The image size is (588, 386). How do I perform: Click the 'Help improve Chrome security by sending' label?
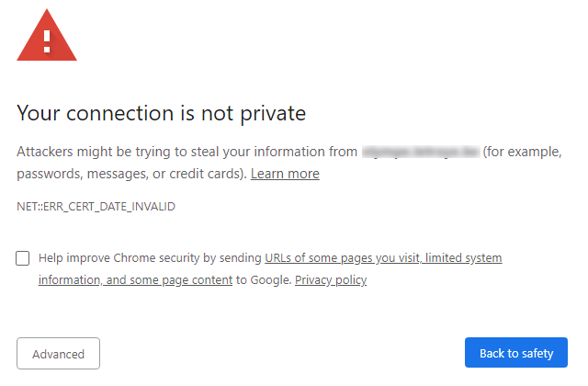pos(150,258)
